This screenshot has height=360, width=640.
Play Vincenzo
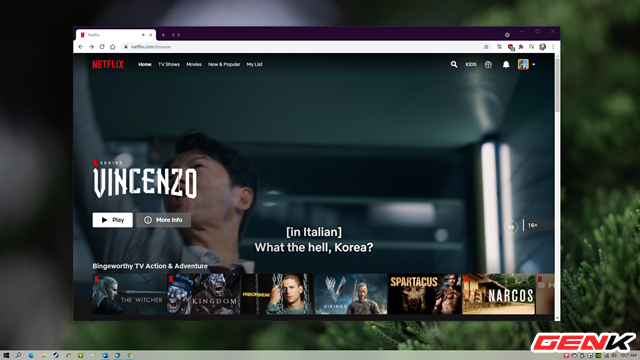[113, 220]
